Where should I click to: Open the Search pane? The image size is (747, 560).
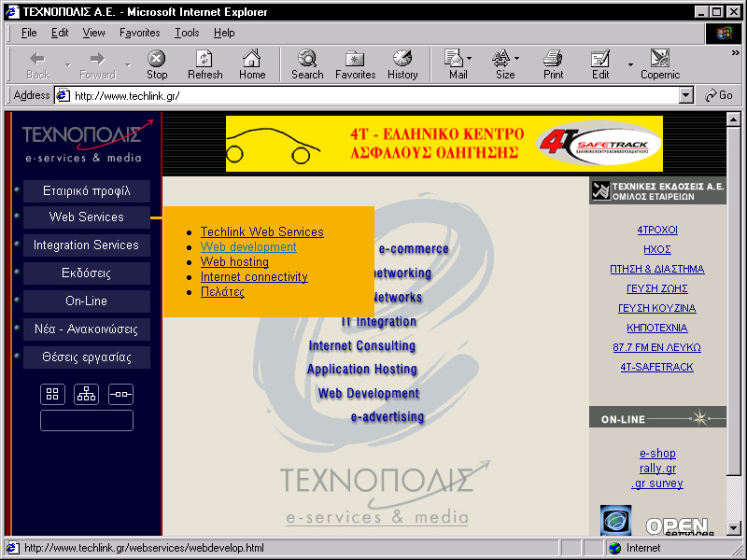click(307, 65)
